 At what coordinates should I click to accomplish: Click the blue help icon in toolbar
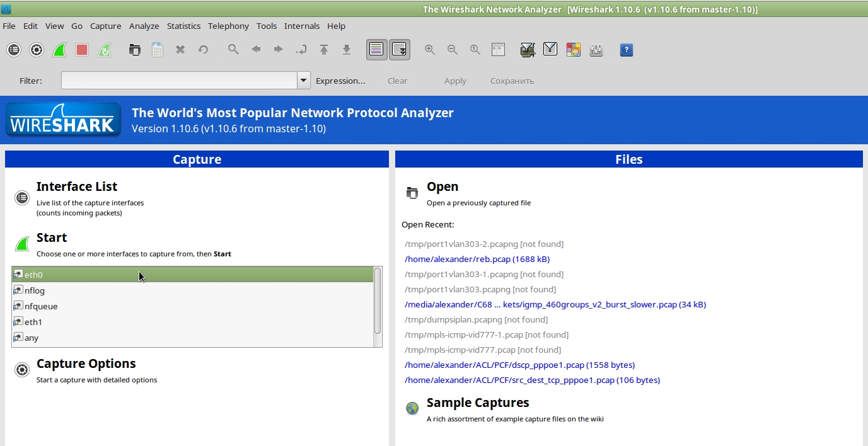tap(626, 50)
